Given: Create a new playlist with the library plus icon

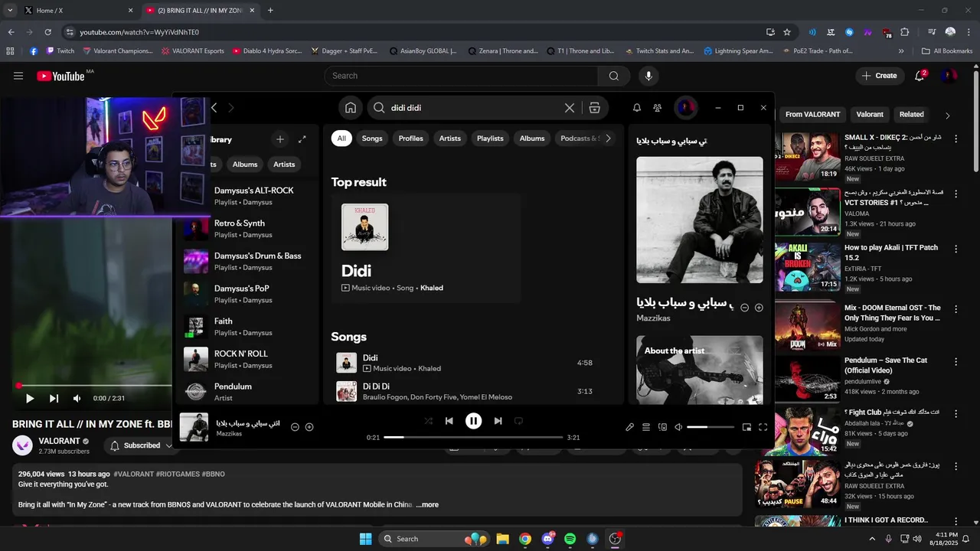Looking at the screenshot, I should 280,139.
